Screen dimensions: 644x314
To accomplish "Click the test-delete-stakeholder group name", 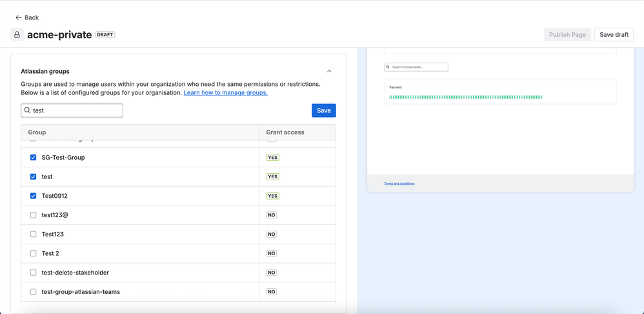I will pos(75,273).
